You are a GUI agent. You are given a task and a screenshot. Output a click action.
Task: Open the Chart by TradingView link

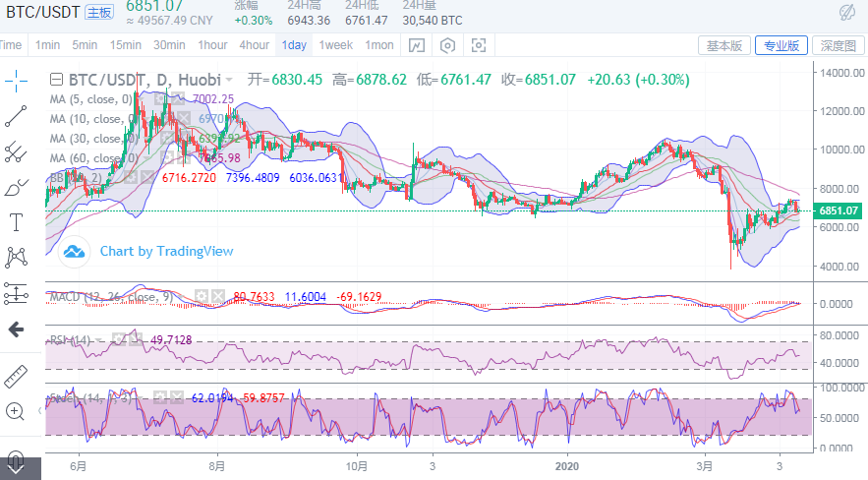[167, 252]
